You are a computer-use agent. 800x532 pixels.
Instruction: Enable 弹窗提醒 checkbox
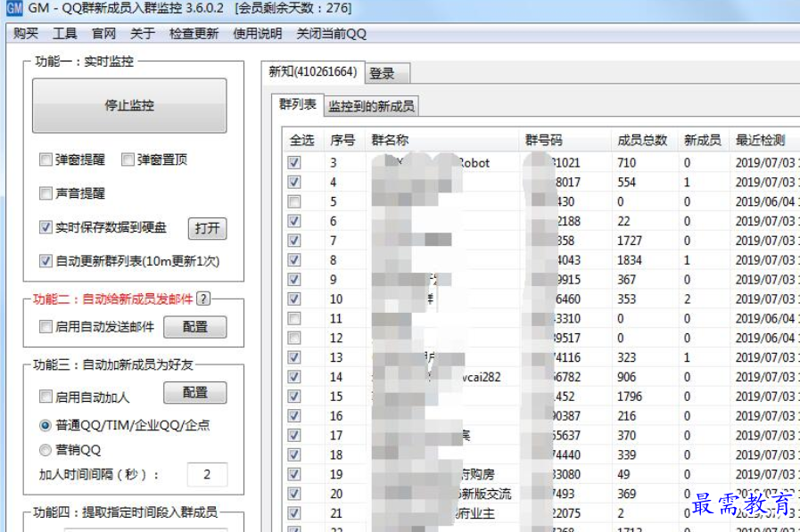(45, 160)
